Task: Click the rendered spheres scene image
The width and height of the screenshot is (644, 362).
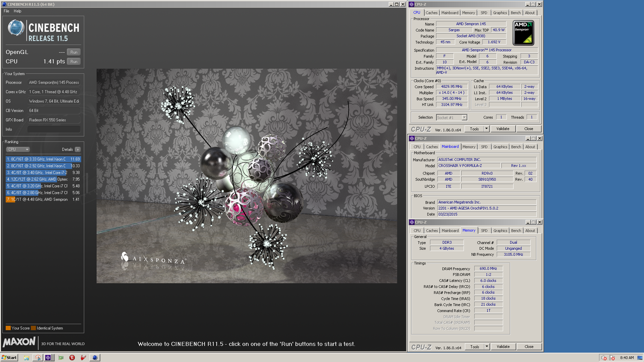Action: 247,176
